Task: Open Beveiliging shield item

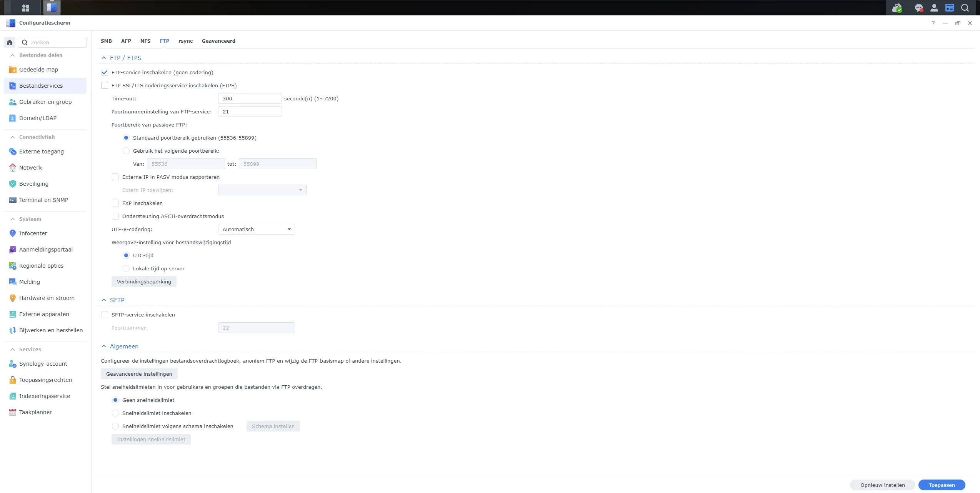Action: tap(34, 184)
